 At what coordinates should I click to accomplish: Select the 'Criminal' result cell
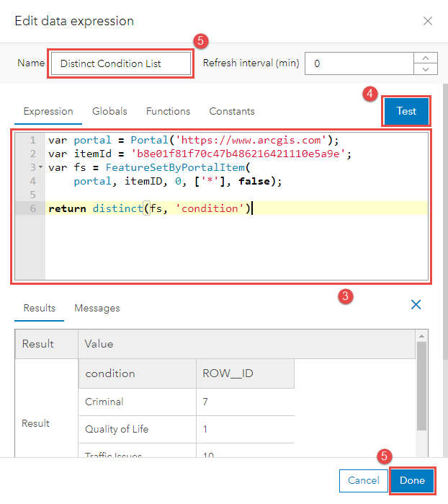(138, 402)
